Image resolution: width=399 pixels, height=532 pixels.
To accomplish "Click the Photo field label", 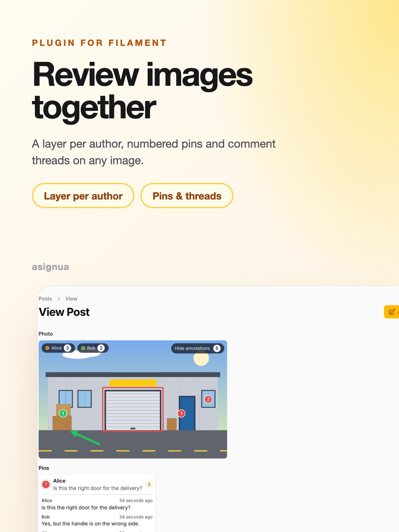I will pyautogui.click(x=46, y=334).
